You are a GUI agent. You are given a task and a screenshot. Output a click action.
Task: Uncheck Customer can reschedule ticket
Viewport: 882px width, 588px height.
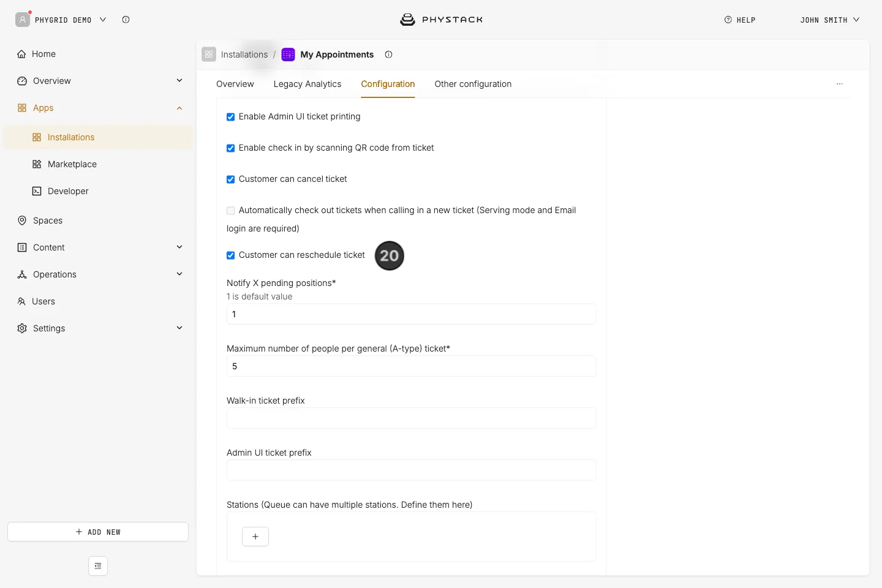click(x=230, y=255)
